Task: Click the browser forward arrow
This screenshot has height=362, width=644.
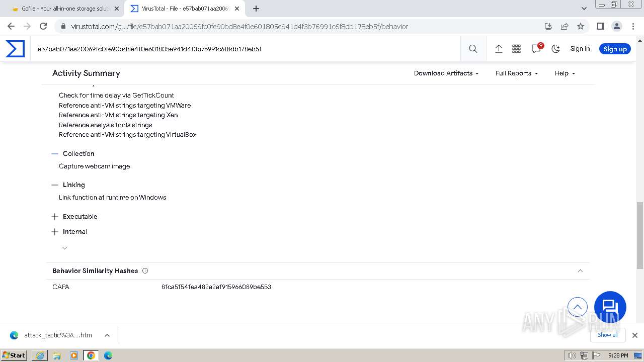Action: click(27, 26)
